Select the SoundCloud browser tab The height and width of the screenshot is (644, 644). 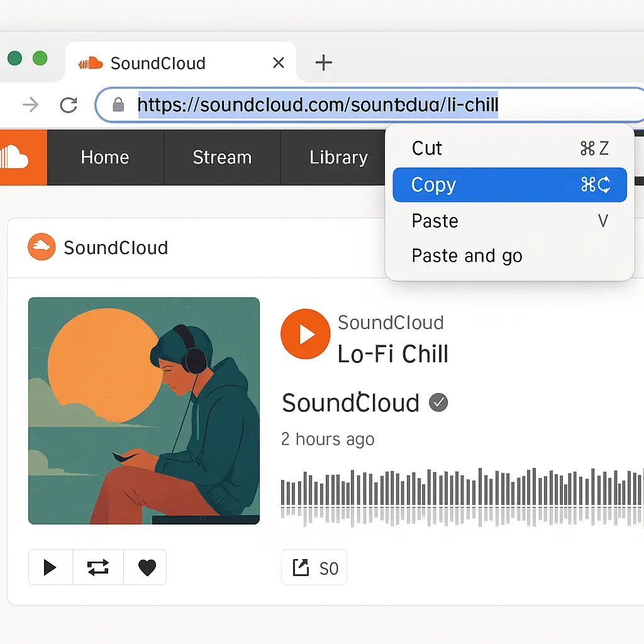click(180, 62)
